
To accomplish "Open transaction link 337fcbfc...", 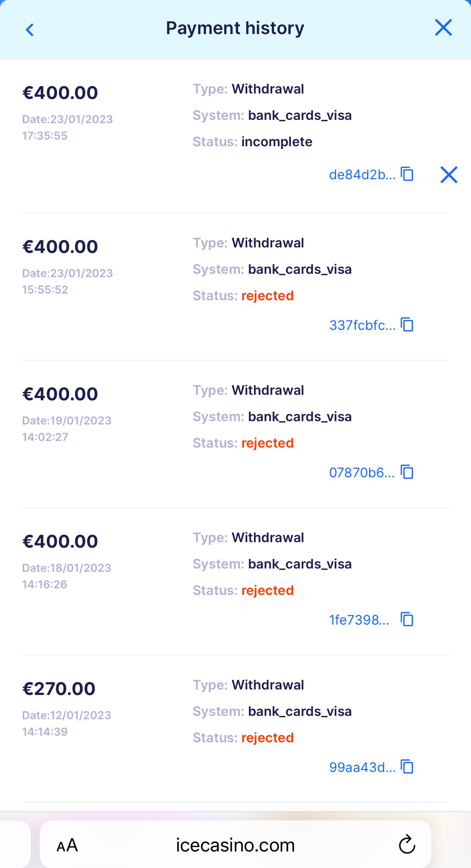I will [x=362, y=325].
